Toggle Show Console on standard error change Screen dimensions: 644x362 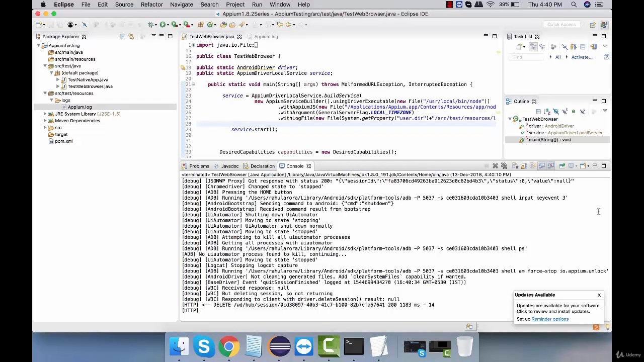pos(551,166)
